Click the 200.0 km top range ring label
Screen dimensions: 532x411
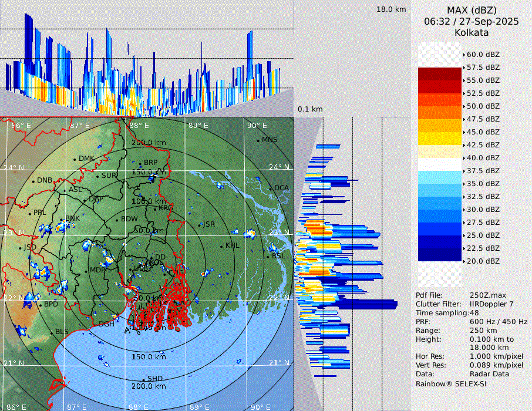tap(148, 143)
